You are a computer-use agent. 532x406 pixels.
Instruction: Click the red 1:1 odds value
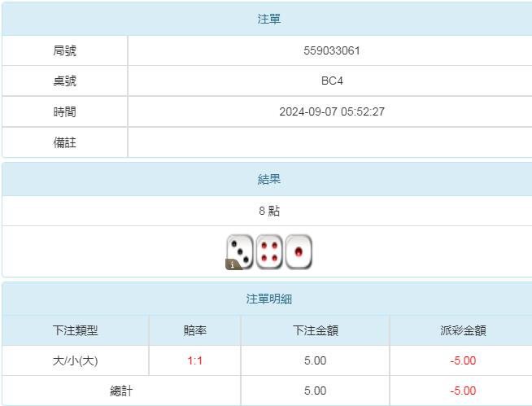click(195, 360)
